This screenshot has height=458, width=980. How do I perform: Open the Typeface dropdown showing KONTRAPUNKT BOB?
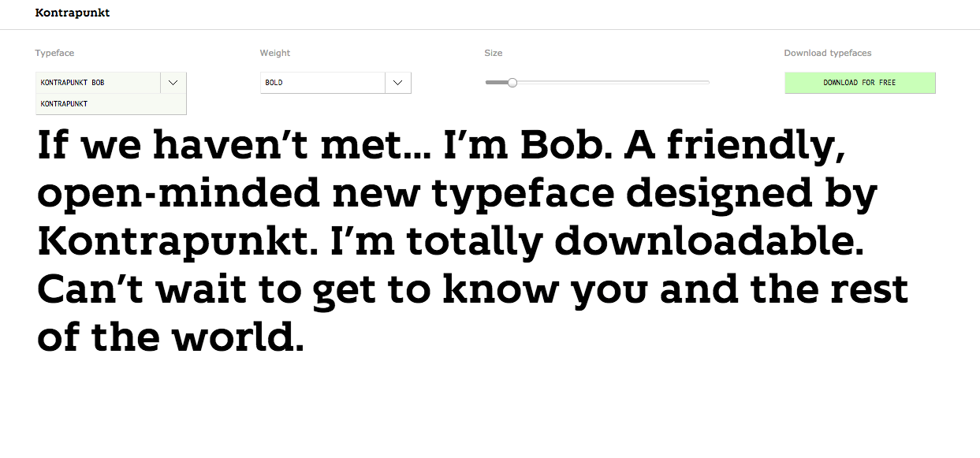tap(110, 83)
